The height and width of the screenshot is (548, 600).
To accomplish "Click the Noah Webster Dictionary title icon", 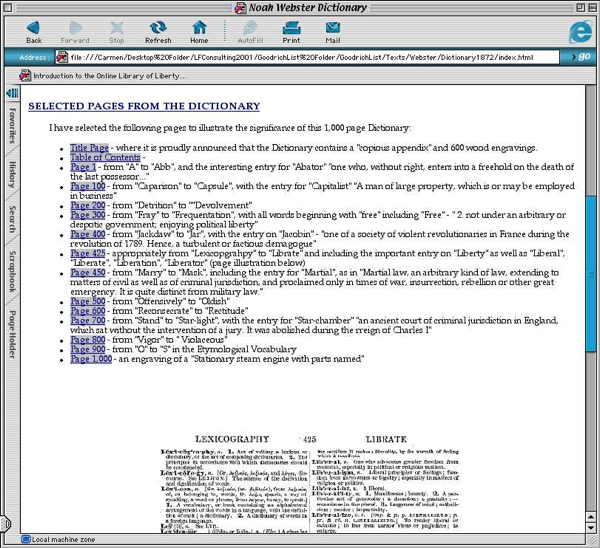I will pyautogui.click(x=240, y=8).
